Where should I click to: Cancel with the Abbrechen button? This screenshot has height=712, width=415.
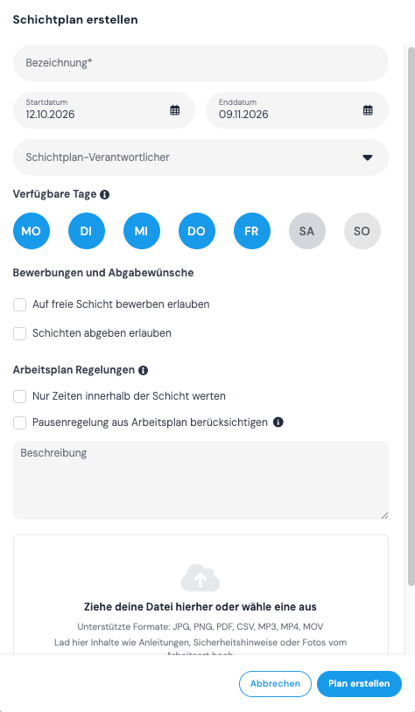click(275, 684)
